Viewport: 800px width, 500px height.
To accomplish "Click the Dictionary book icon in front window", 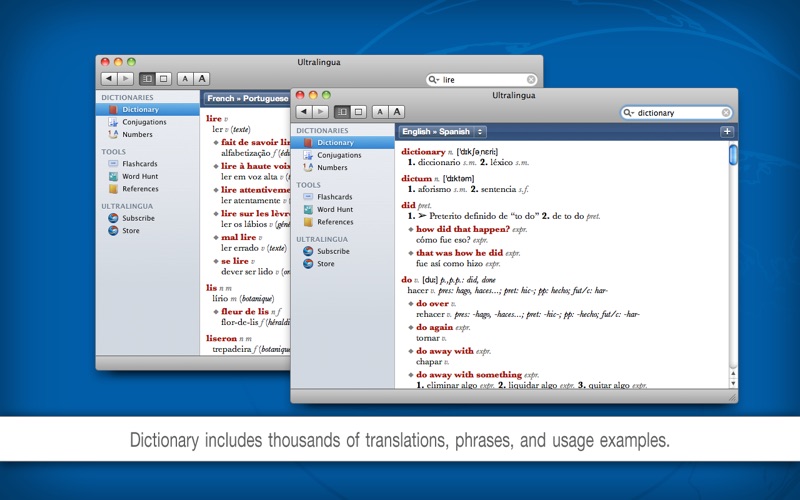I will [x=308, y=142].
